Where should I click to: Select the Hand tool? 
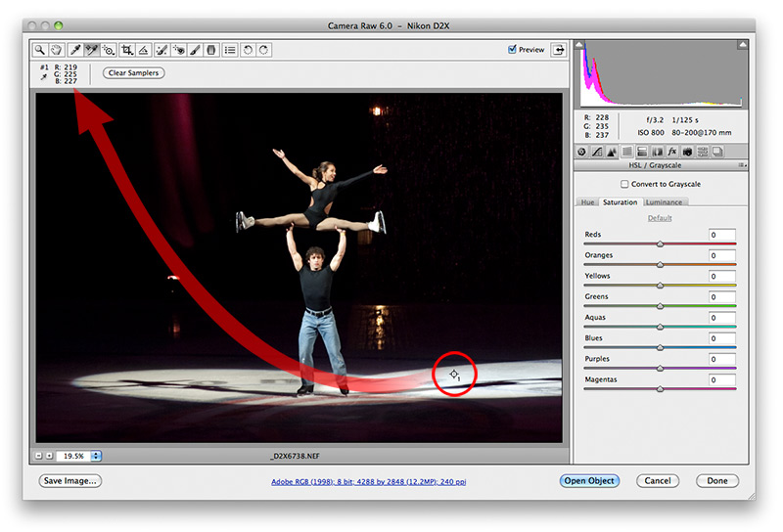click(56, 50)
